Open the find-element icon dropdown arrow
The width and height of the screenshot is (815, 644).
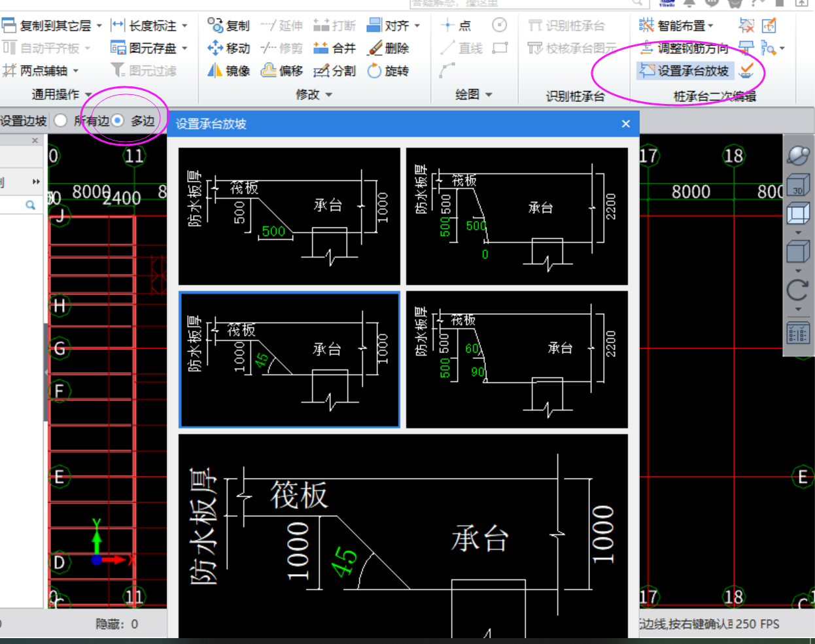point(782,48)
